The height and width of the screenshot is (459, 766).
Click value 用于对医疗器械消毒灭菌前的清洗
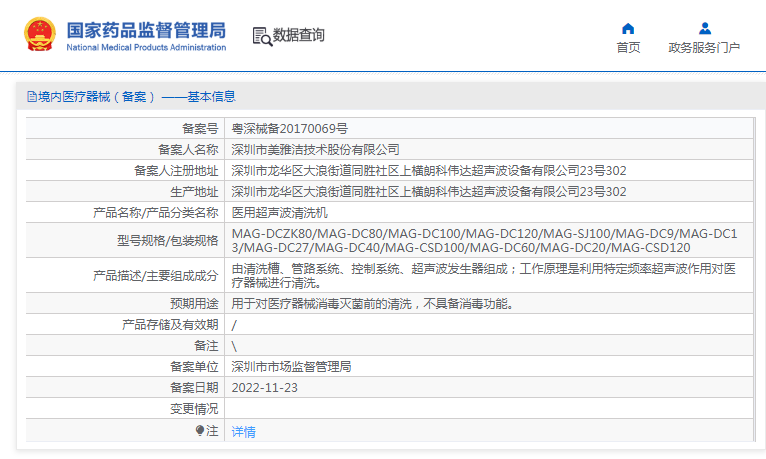372,304
